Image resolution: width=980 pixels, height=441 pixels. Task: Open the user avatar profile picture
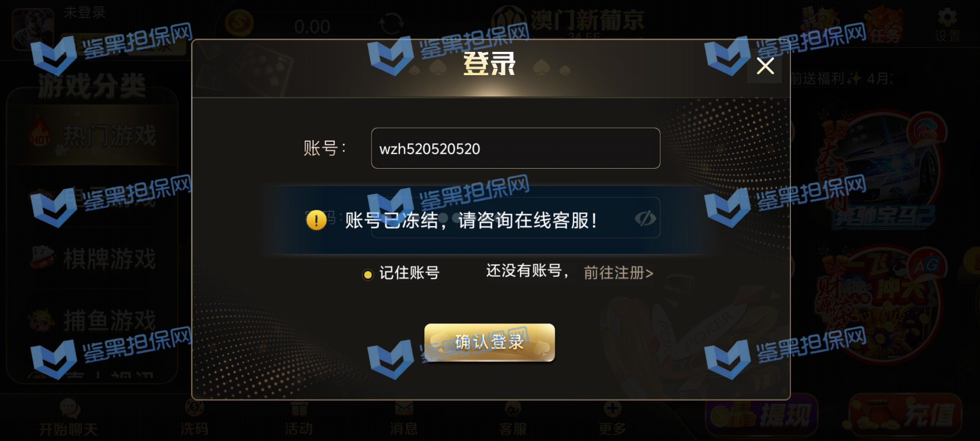coord(33,29)
